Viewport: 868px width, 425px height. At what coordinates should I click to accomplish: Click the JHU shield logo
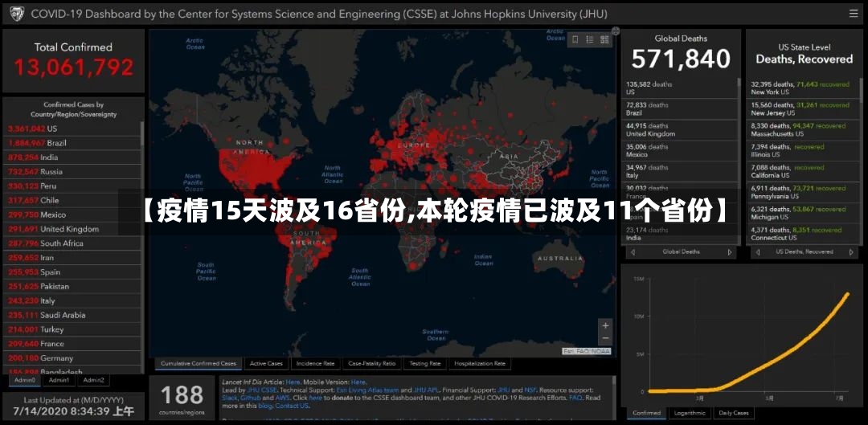tap(17, 14)
